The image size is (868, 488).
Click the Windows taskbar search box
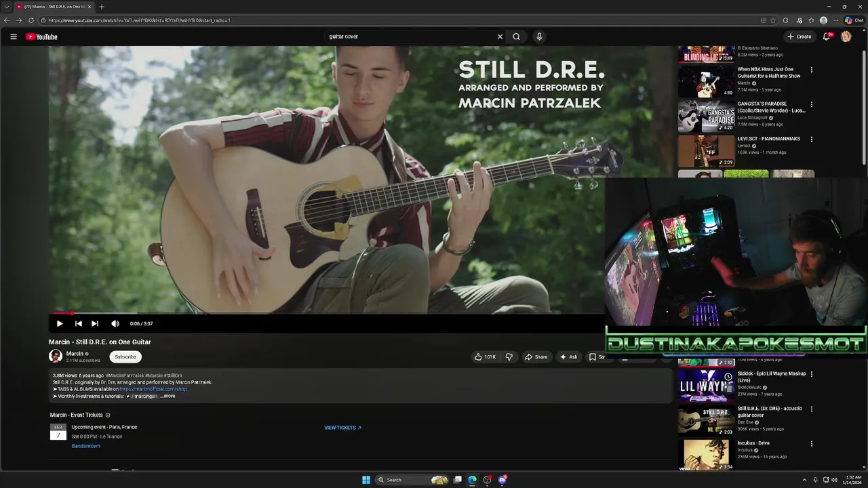[412, 480]
